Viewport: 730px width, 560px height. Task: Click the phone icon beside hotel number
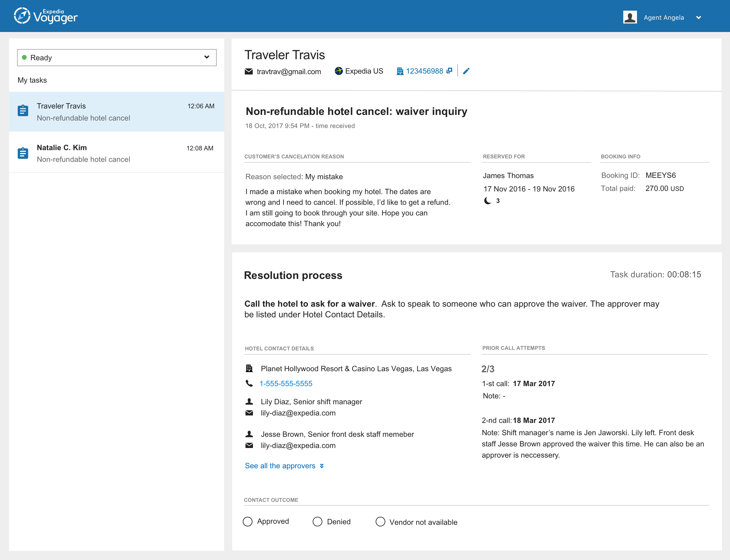pyautogui.click(x=249, y=383)
